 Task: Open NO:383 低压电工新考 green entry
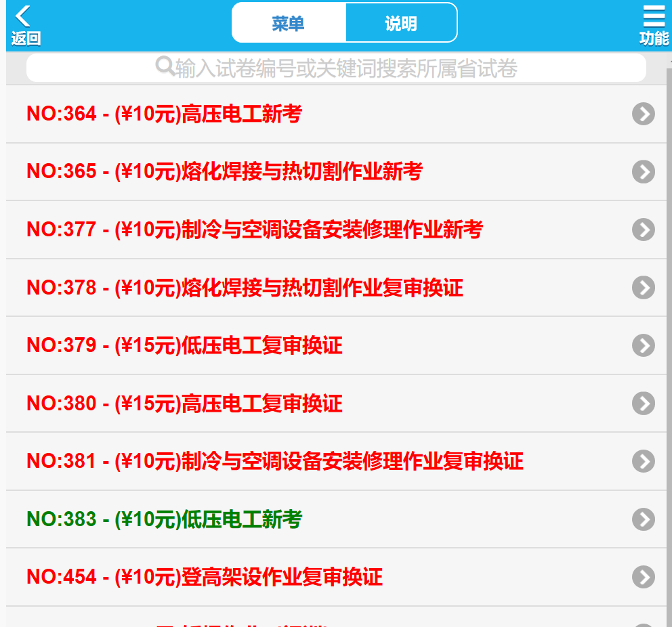pos(164,520)
